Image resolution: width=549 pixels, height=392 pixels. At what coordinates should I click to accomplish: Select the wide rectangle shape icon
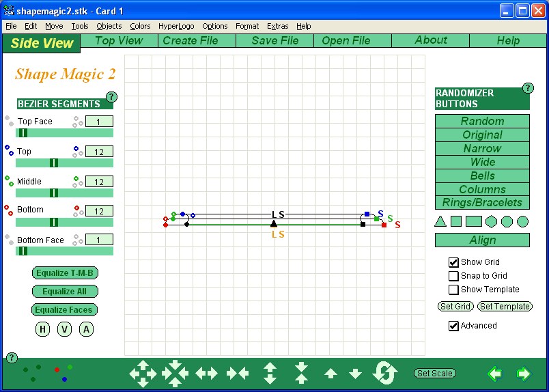click(x=473, y=221)
